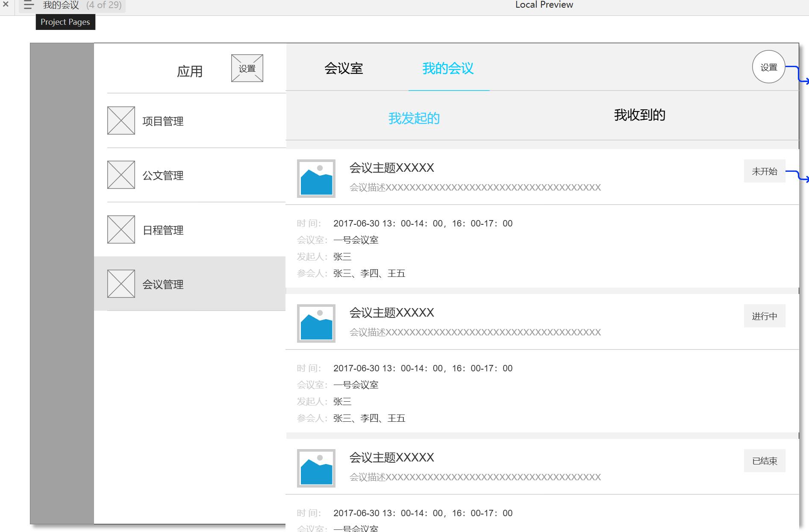Select second meeting's picture thumbnail
The width and height of the screenshot is (809, 532).
point(316,323)
